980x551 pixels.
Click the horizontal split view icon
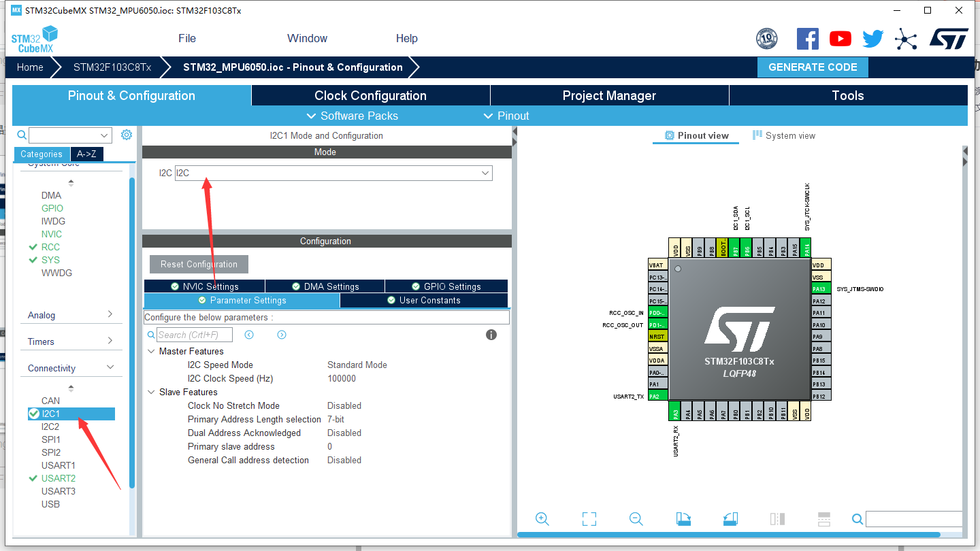click(x=823, y=519)
